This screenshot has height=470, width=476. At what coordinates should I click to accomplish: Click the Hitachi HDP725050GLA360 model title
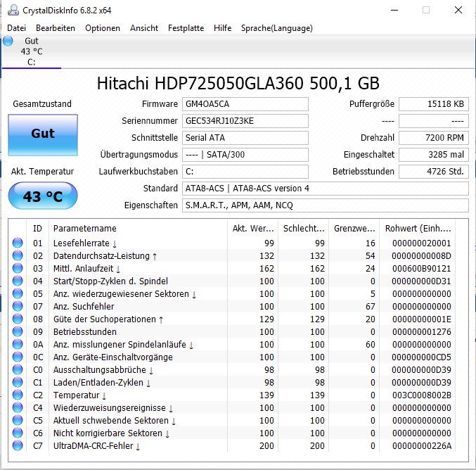(238, 83)
